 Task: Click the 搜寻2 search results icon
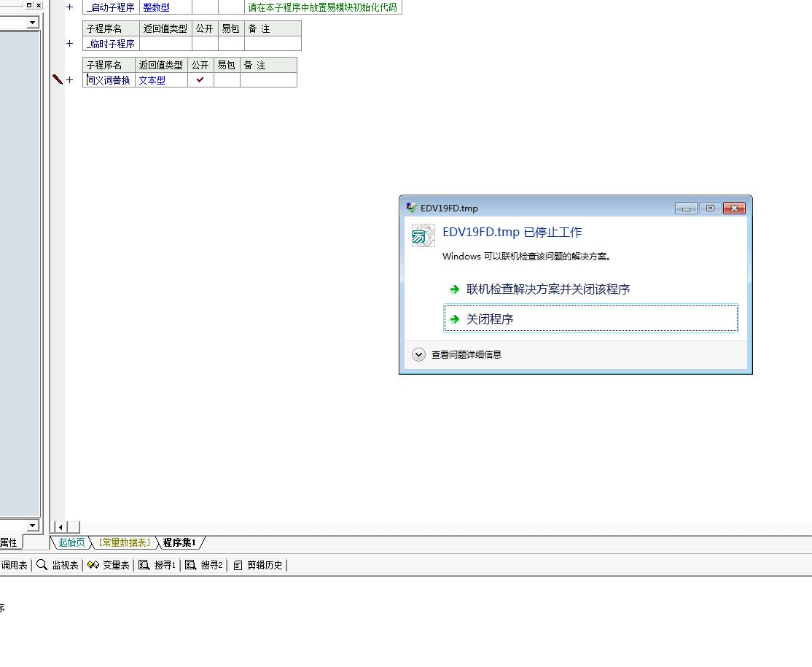191,565
